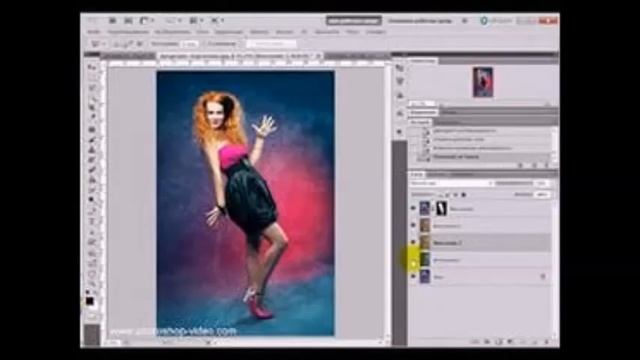Screen dimensions: 640x360
Task: Click the Link layers icon in Layers panel
Action: click(x=476, y=342)
